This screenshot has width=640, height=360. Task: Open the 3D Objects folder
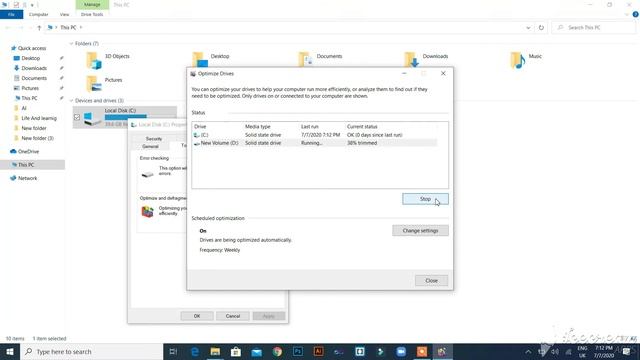click(x=94, y=60)
